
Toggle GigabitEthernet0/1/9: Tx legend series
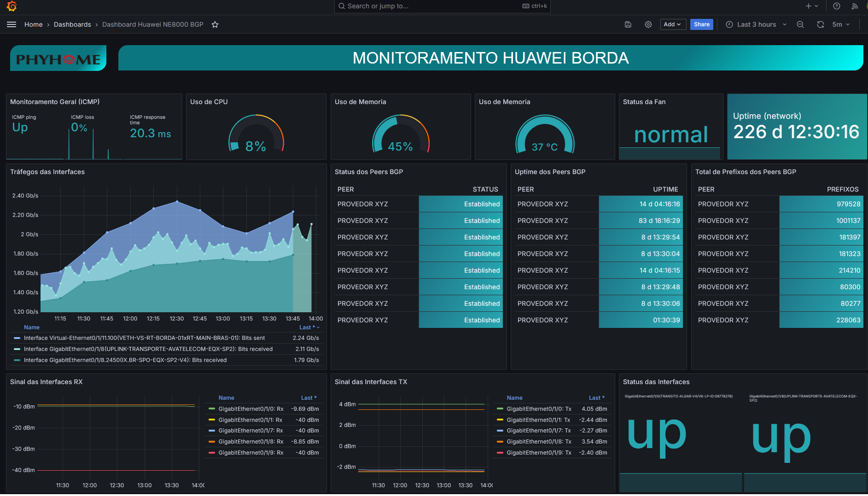tap(538, 453)
